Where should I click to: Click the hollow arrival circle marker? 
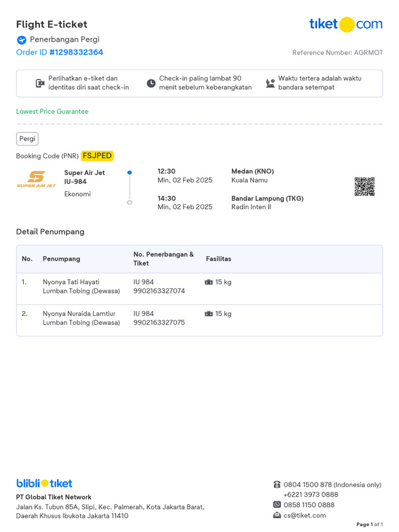(x=129, y=203)
